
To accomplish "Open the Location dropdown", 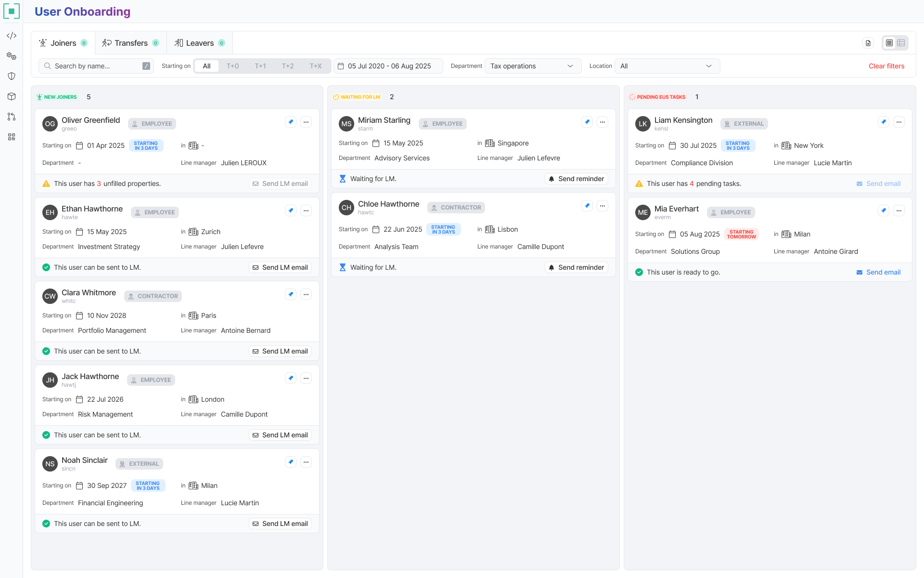I will pyautogui.click(x=667, y=66).
